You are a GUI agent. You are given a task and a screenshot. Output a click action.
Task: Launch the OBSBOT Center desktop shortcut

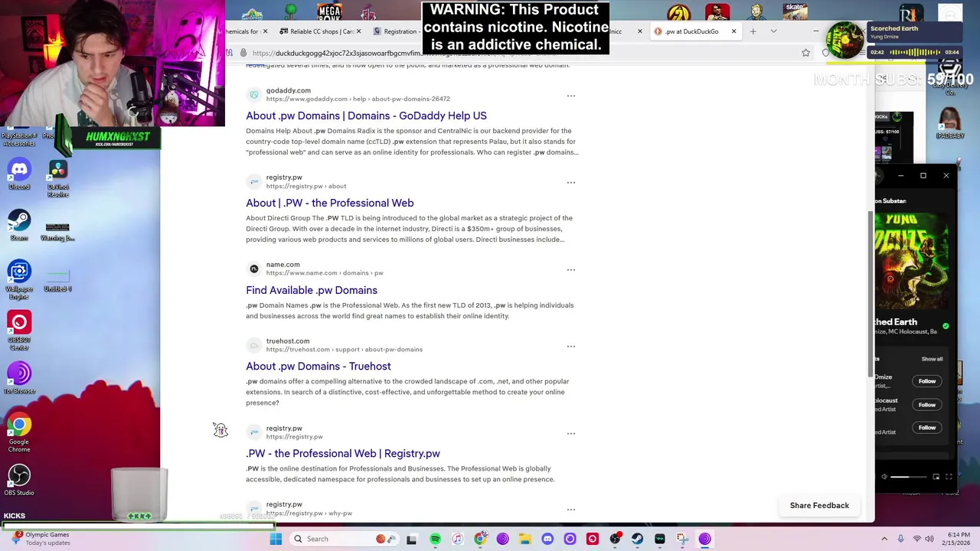(19, 329)
